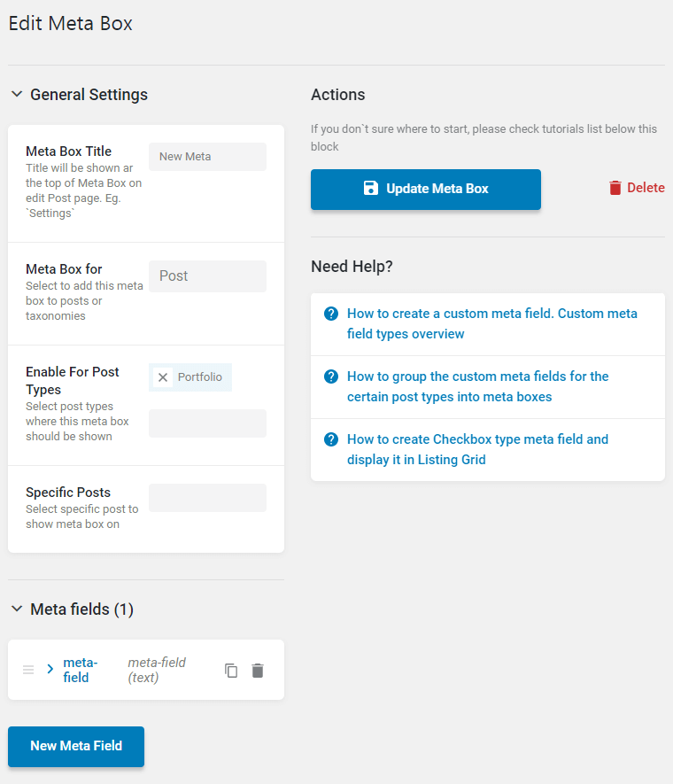Click the Meta Box Title input

tap(207, 157)
